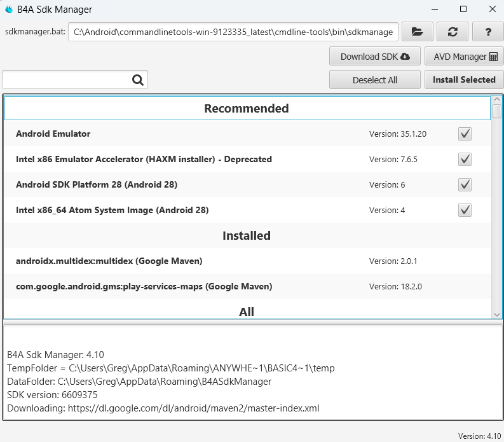
Task: Click the search magnifier icon
Action: click(138, 79)
